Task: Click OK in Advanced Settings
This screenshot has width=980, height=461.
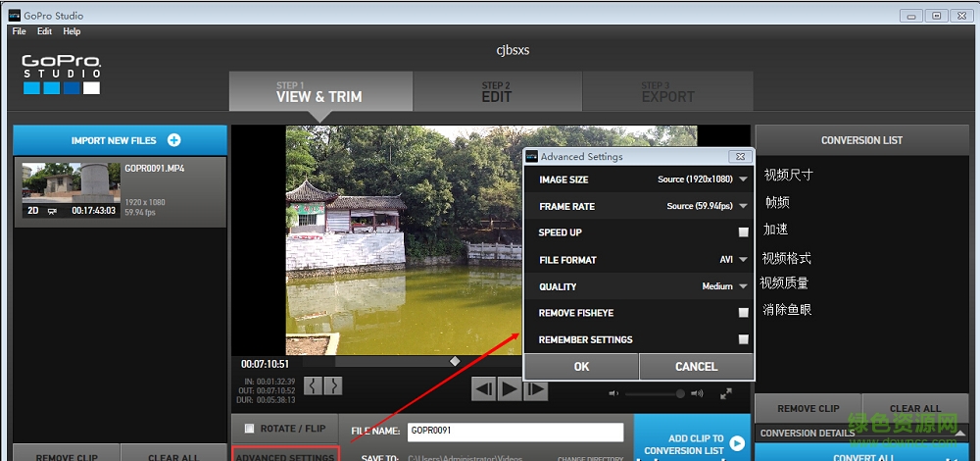Action: click(581, 367)
